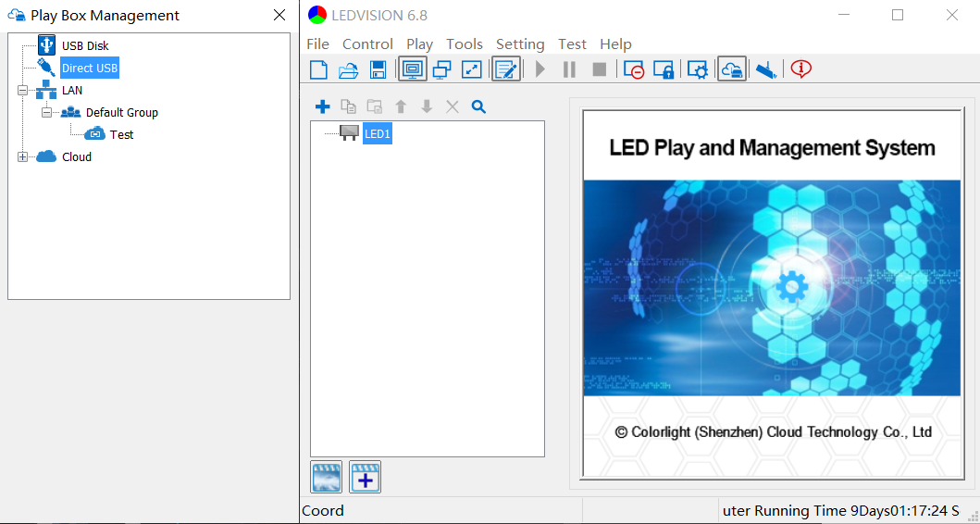This screenshot has height=524, width=980.
Task: Open screen settings gear icon
Action: click(698, 69)
